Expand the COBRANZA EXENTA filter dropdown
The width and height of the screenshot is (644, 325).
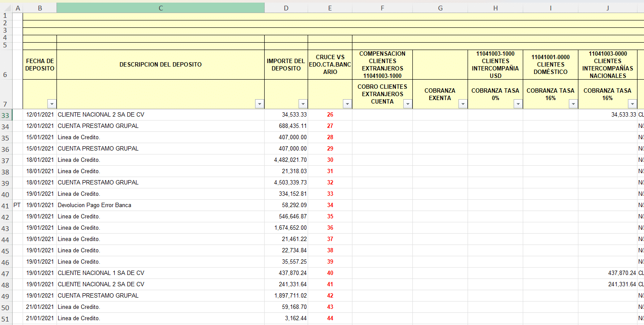point(463,104)
